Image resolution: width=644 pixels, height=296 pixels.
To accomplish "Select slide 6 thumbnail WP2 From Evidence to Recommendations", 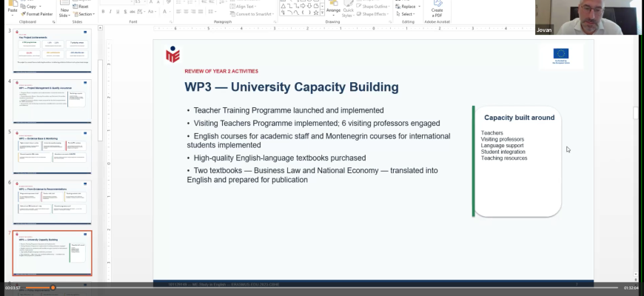I will pos(52,203).
